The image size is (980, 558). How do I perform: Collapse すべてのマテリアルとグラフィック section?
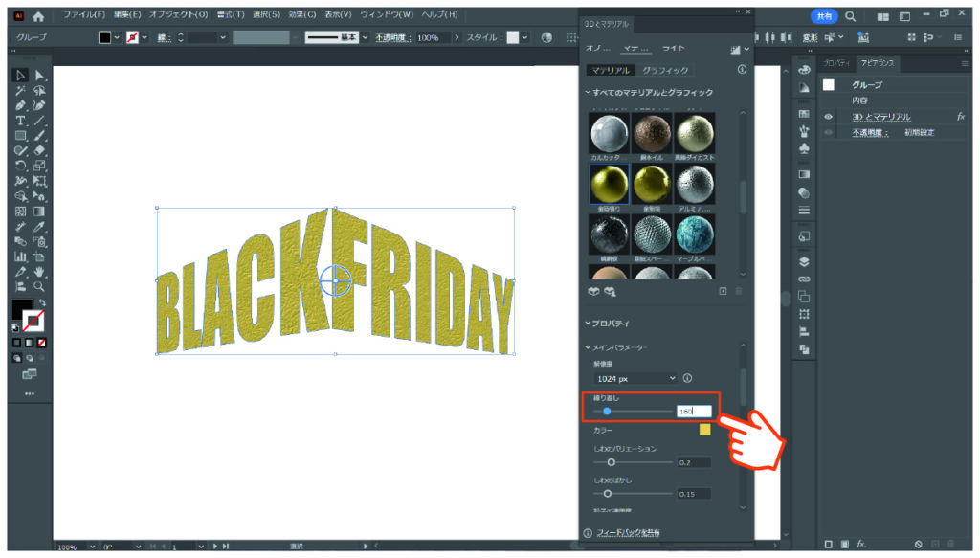(x=588, y=92)
